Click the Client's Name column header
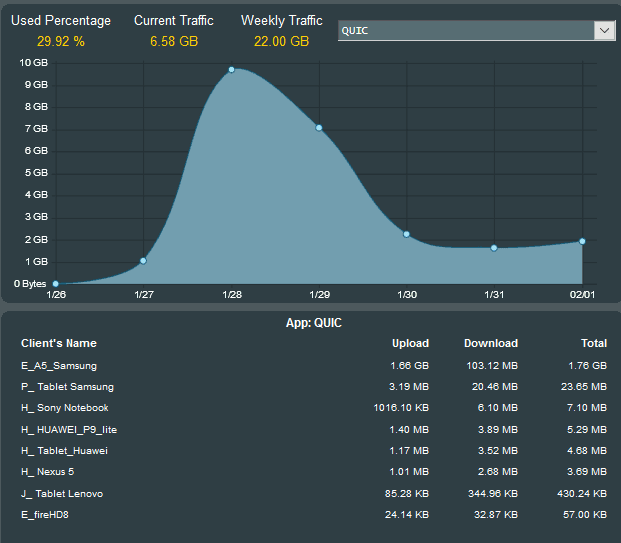 59,343
